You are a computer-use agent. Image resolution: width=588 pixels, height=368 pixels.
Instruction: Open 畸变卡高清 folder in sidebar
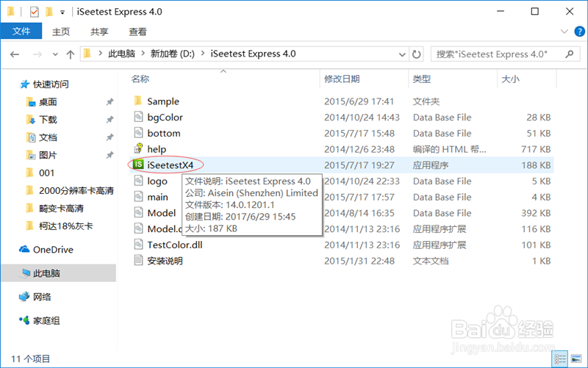(x=61, y=209)
